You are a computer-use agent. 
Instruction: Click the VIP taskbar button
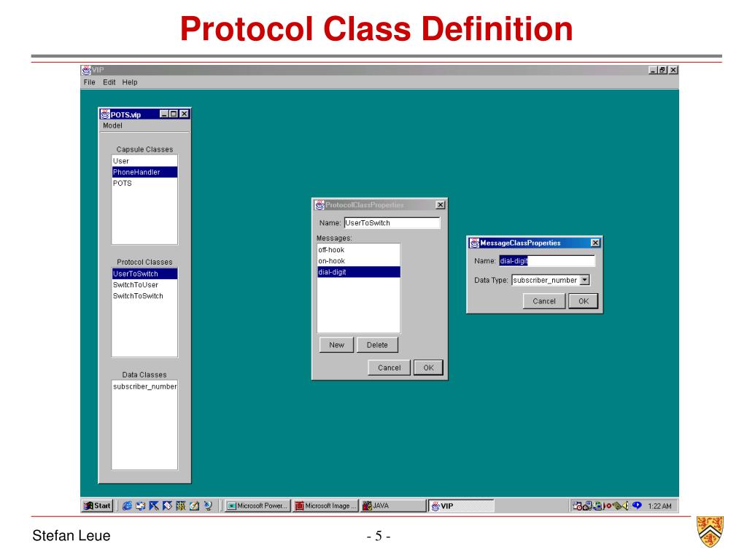click(x=461, y=506)
